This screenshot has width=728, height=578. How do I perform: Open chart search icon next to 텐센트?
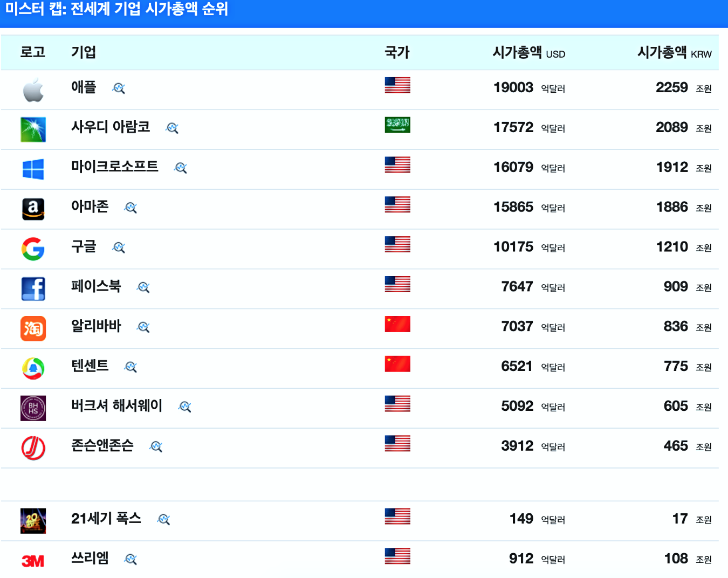[x=131, y=367]
